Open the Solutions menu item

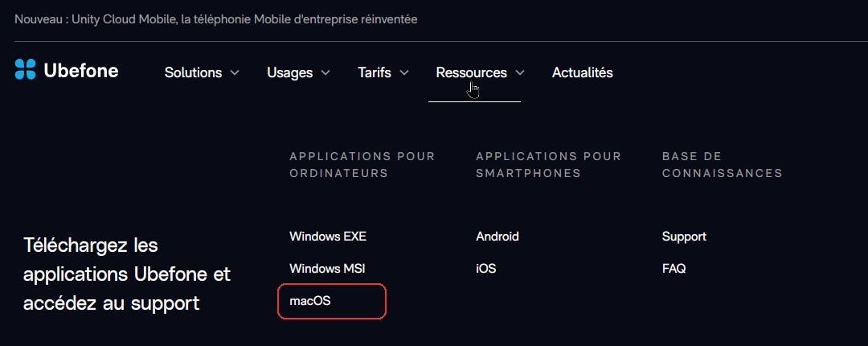[x=193, y=72]
